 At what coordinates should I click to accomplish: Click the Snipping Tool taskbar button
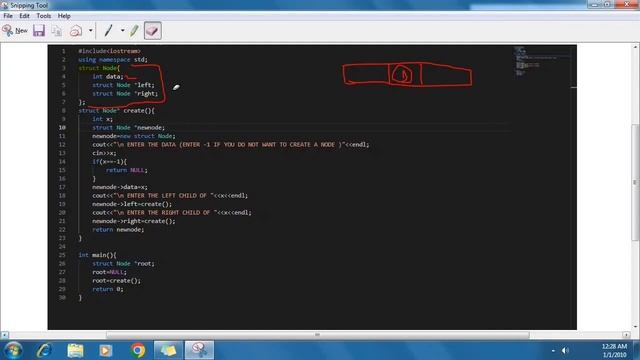click(199, 350)
